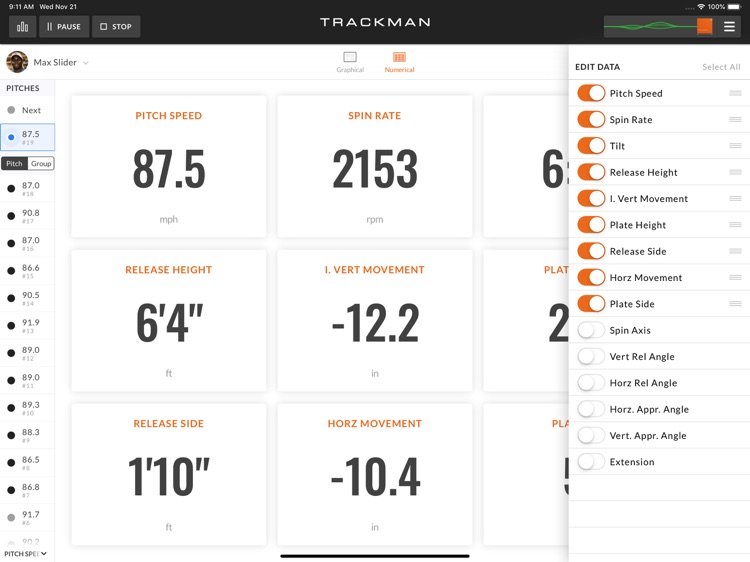Select pitch #18 at 87.0 mph
This screenshot has height=562, width=750.
[27, 188]
